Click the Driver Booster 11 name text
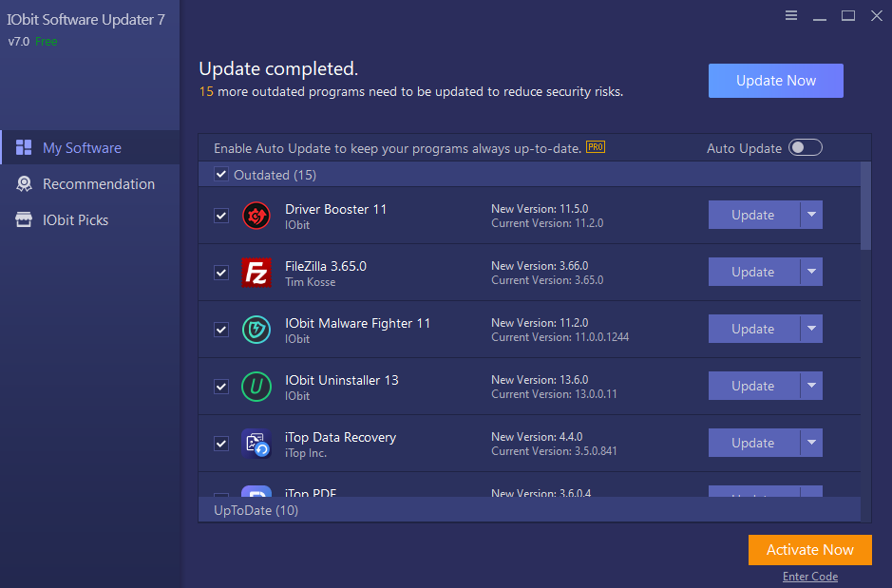This screenshot has height=588, width=892. tap(335, 209)
